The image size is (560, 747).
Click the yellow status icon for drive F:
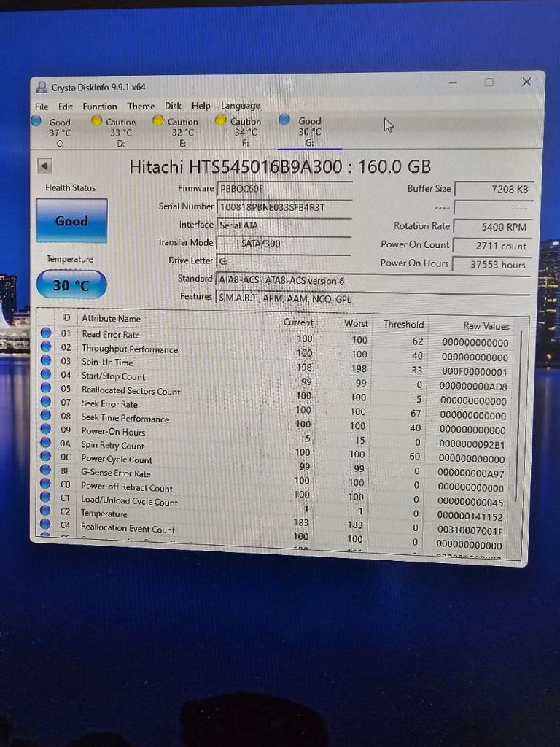pos(220,120)
